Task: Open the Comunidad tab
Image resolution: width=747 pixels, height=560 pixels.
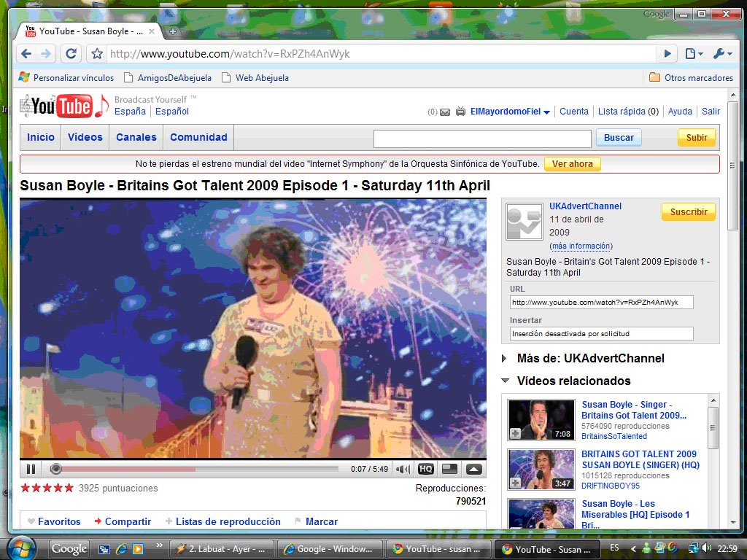Action: 198,137
